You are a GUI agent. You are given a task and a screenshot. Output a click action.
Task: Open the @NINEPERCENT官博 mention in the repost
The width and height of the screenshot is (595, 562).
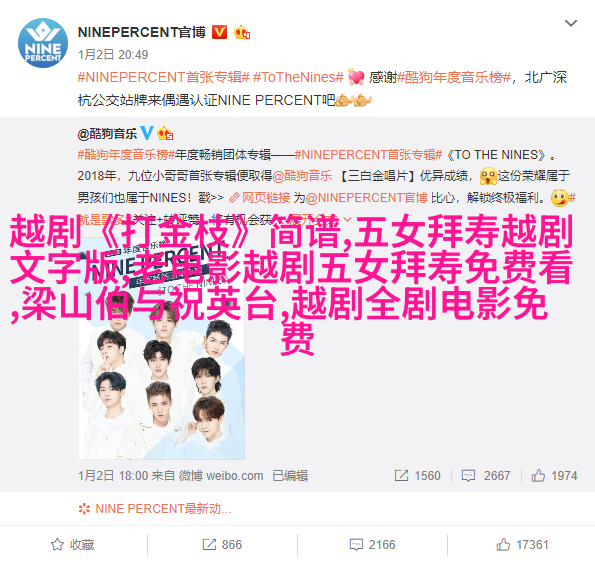(366, 198)
